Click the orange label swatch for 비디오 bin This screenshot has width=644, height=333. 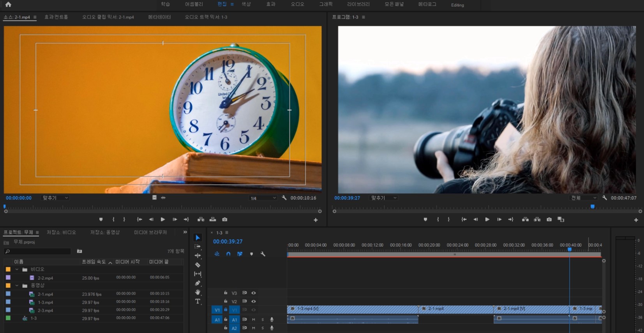(x=8, y=270)
